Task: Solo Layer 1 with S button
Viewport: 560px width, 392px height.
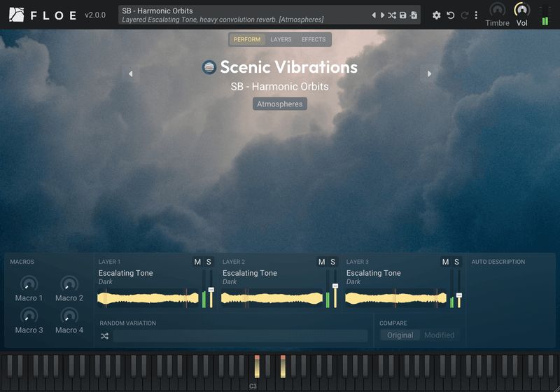Action: tap(209, 262)
